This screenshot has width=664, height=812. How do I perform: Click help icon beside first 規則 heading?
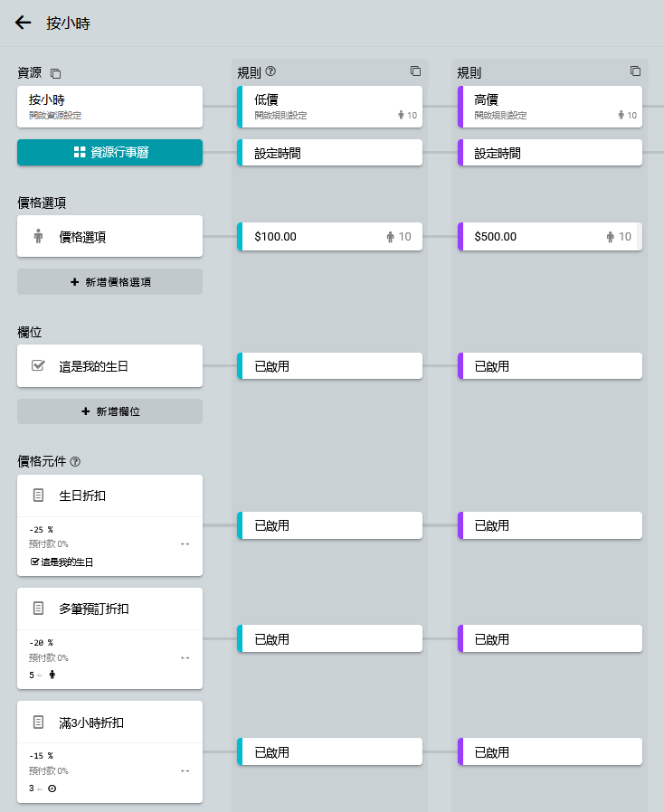tap(270, 71)
